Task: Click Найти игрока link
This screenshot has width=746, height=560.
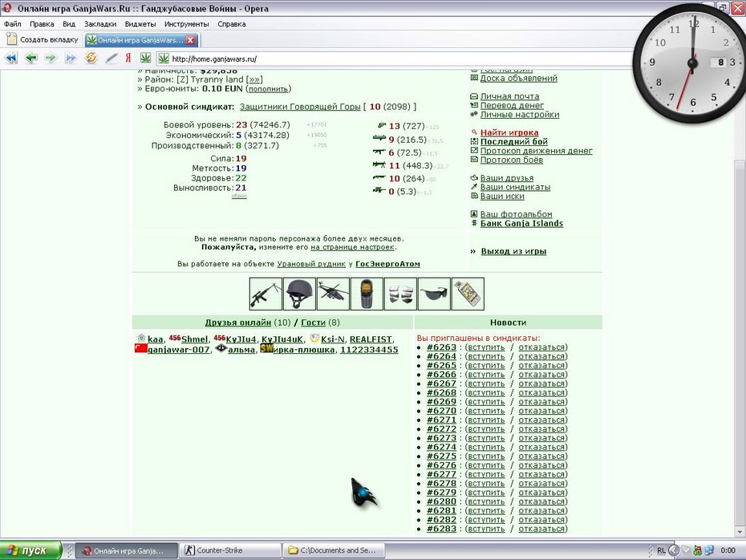Action: 509,132
